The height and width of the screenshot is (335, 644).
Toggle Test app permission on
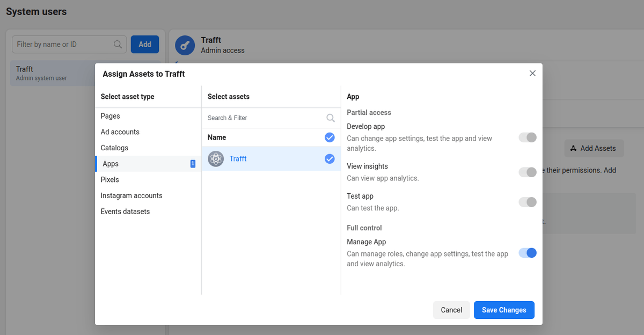pyautogui.click(x=527, y=202)
